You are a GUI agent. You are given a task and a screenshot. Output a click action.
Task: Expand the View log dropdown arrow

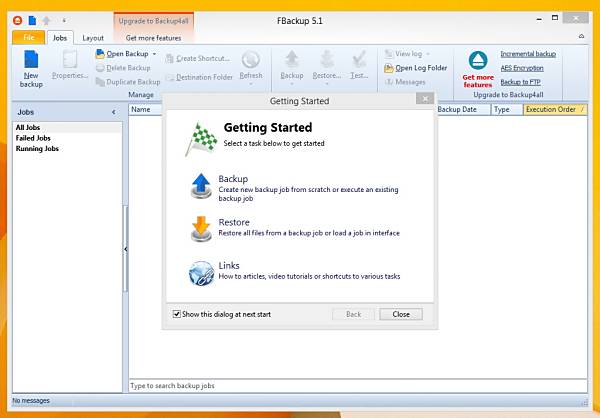pos(428,54)
